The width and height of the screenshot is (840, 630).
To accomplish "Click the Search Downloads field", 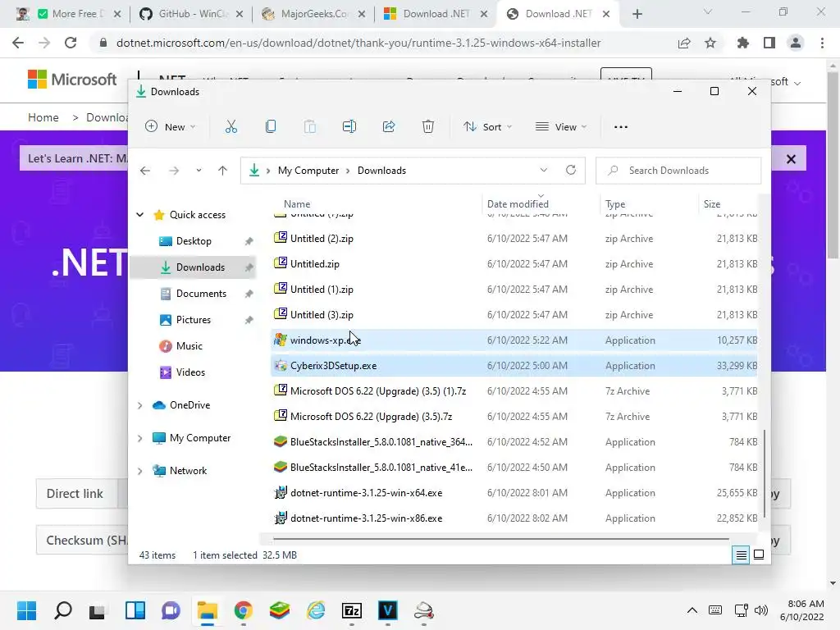I will [678, 171].
